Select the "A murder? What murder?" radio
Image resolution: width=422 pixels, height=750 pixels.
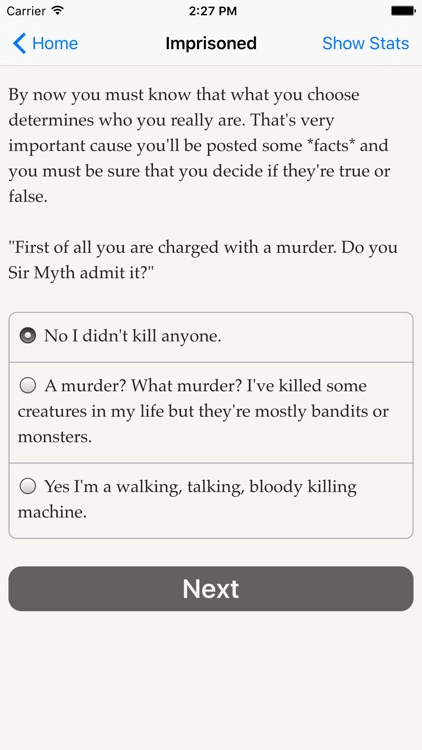click(x=28, y=385)
